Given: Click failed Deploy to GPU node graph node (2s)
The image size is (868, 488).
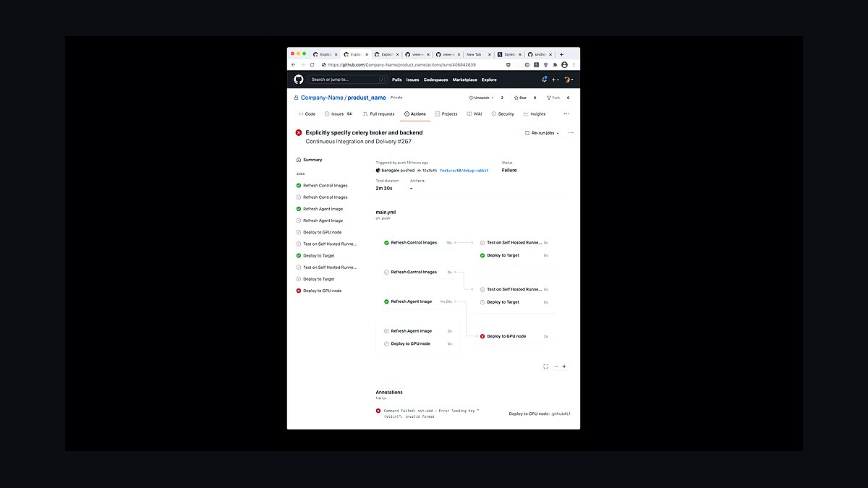Looking at the screenshot, I should [x=514, y=336].
